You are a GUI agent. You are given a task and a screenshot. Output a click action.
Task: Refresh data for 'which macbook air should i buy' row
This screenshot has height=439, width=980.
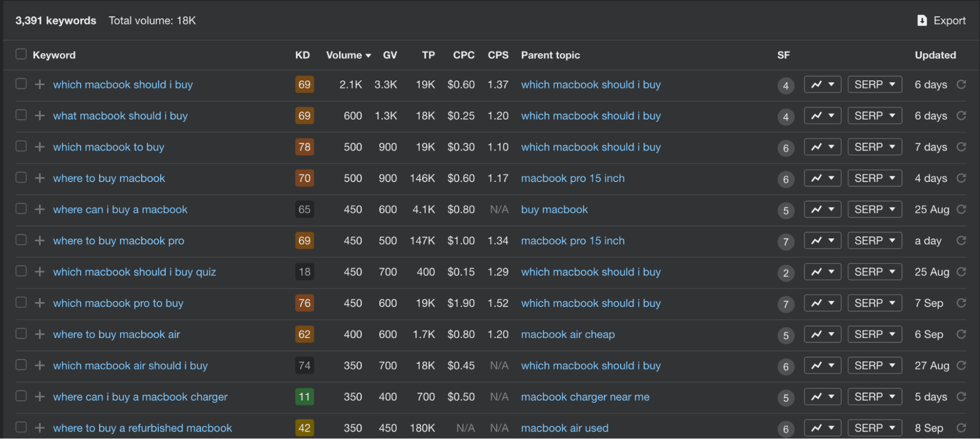[961, 365]
